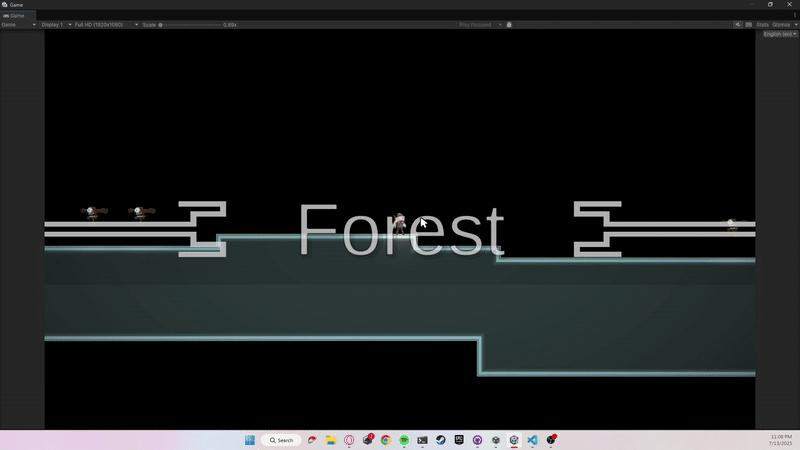Screen dimensions: 800x450
Task: Open the Full HD (1920x1080) resolution dropdown
Action: tap(106, 24)
